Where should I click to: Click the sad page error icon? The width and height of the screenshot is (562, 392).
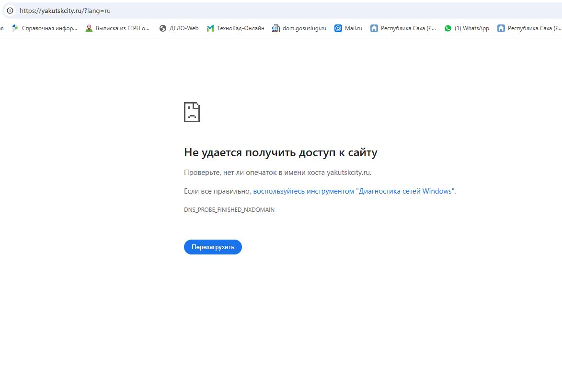[x=192, y=112]
